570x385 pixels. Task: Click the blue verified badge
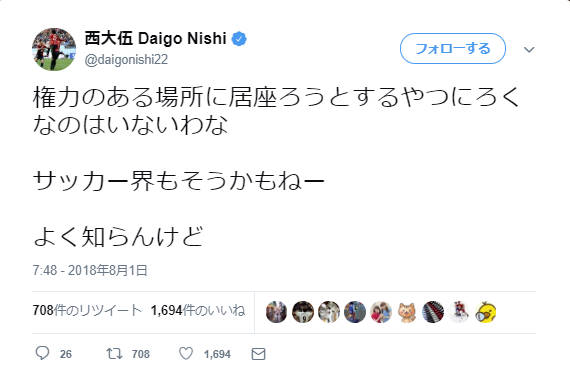point(239,39)
